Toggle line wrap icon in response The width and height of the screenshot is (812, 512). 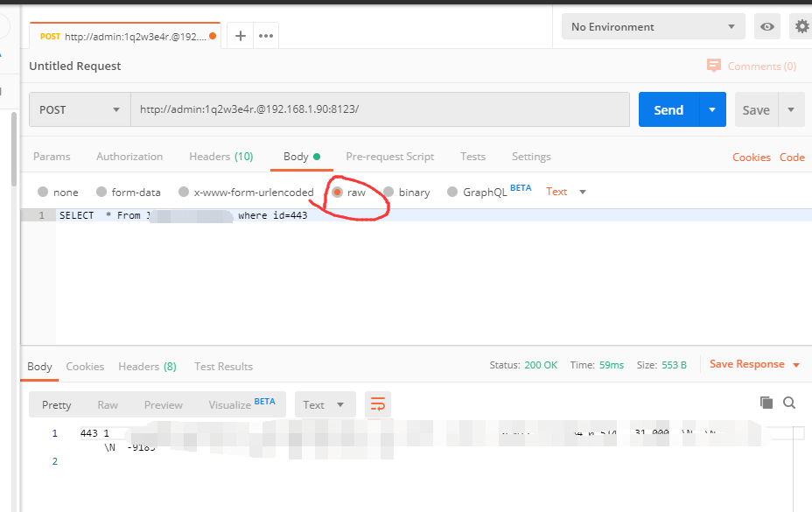pos(378,404)
